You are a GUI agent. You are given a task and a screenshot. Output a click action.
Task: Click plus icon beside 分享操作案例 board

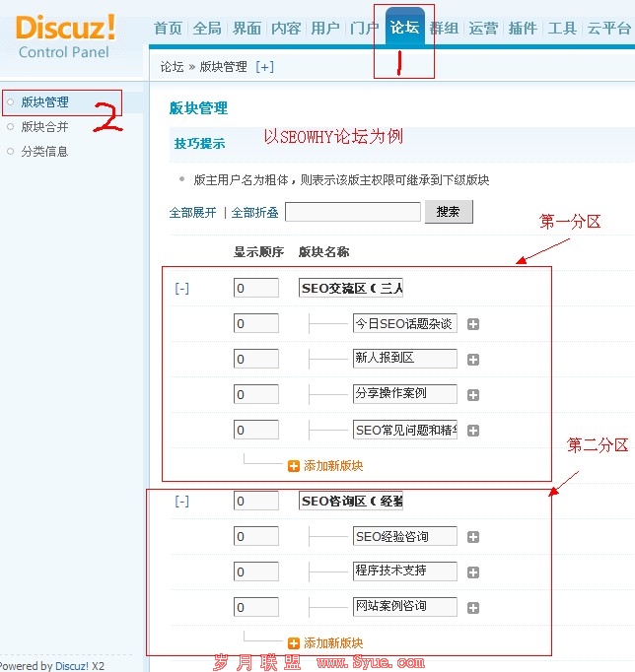473,395
